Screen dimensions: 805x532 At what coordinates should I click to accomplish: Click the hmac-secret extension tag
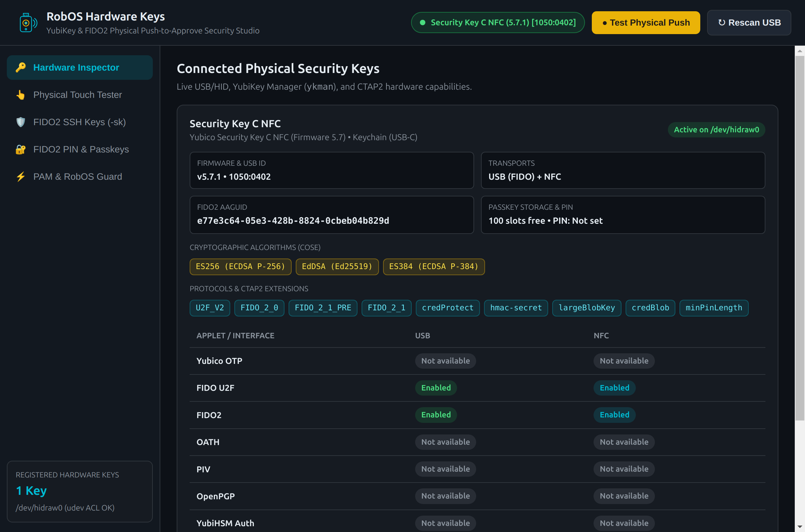[x=516, y=308]
